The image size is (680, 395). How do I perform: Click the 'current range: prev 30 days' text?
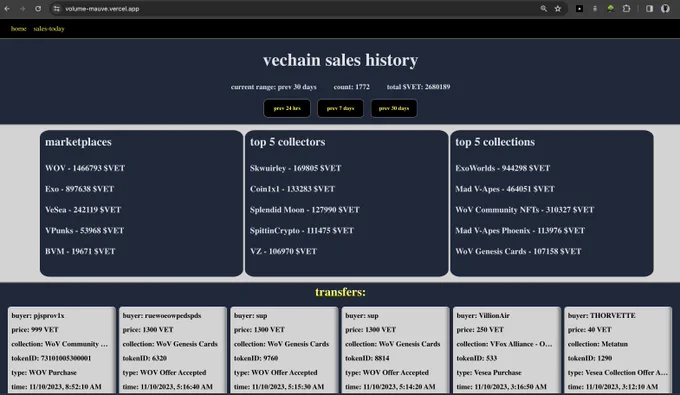[274, 87]
